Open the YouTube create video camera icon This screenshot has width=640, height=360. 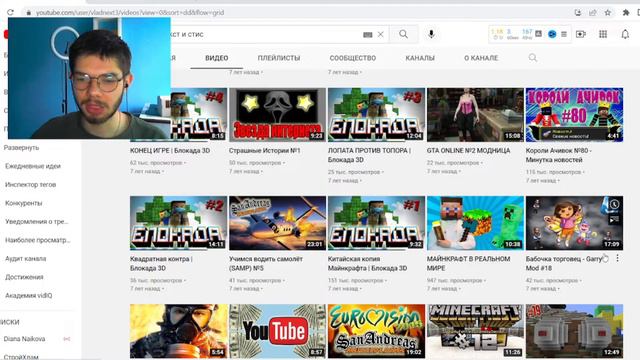click(581, 34)
